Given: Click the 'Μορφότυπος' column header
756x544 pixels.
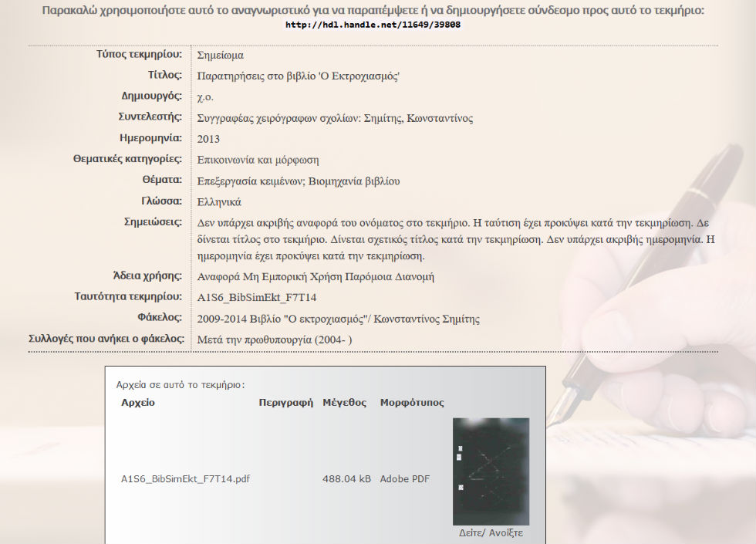Looking at the screenshot, I should (x=412, y=403).
